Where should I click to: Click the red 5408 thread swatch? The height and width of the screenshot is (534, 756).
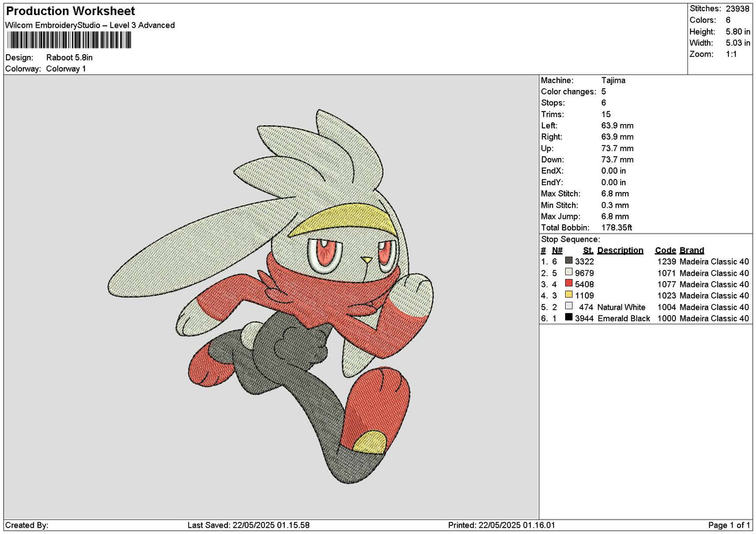coord(569,284)
